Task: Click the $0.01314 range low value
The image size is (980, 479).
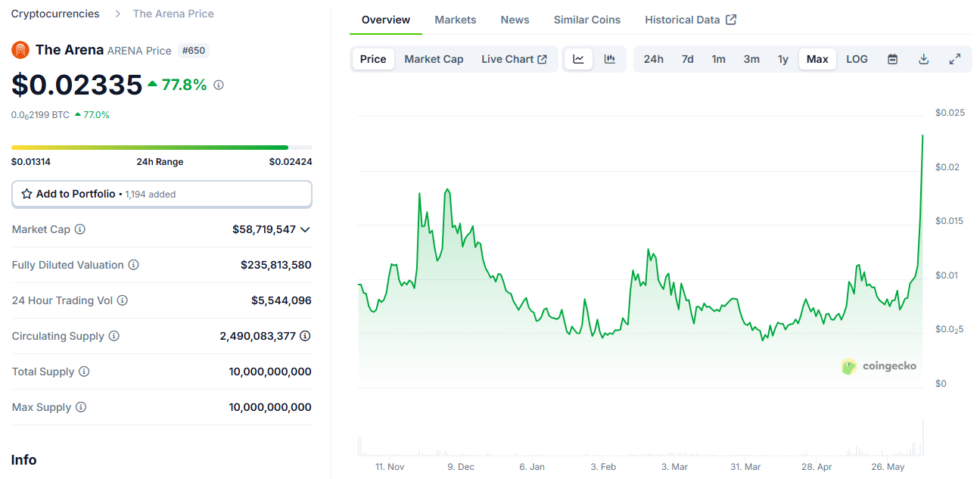Action: point(31,162)
